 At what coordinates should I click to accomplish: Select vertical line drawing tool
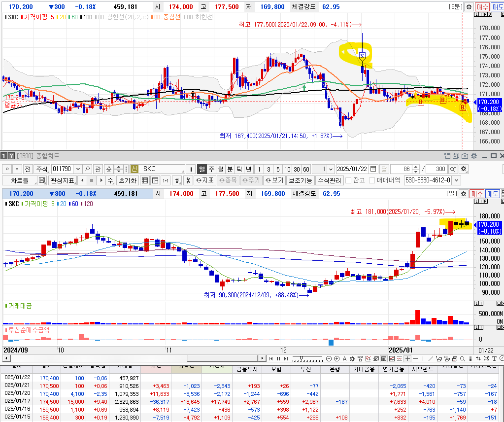tap(423, 358)
